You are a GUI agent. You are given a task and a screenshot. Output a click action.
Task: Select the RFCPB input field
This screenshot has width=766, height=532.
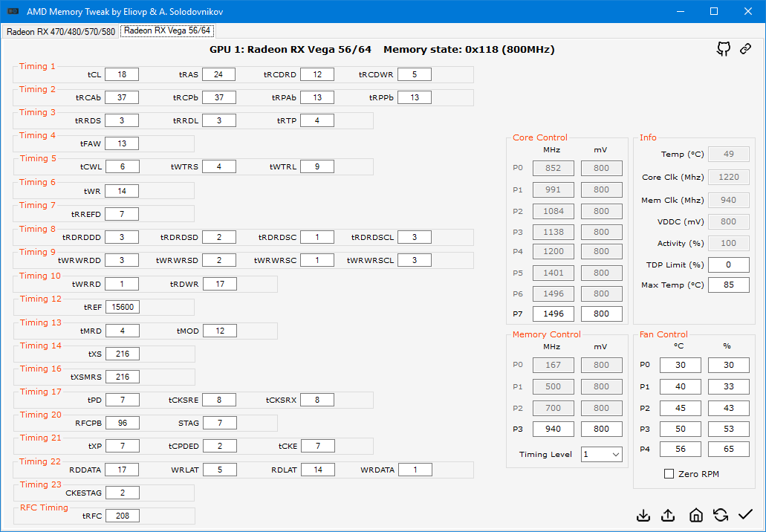[123, 423]
